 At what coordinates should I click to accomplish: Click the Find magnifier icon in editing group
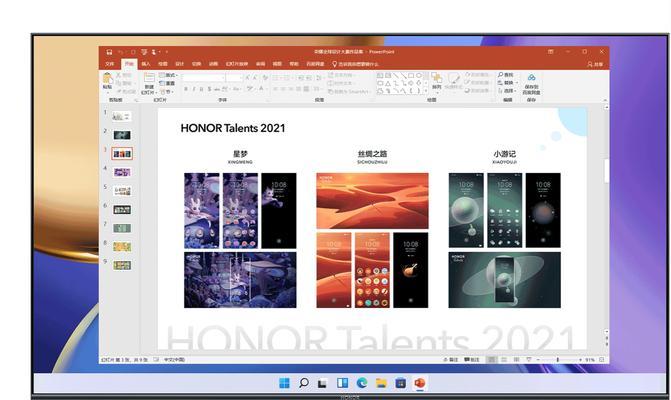[x=500, y=75]
